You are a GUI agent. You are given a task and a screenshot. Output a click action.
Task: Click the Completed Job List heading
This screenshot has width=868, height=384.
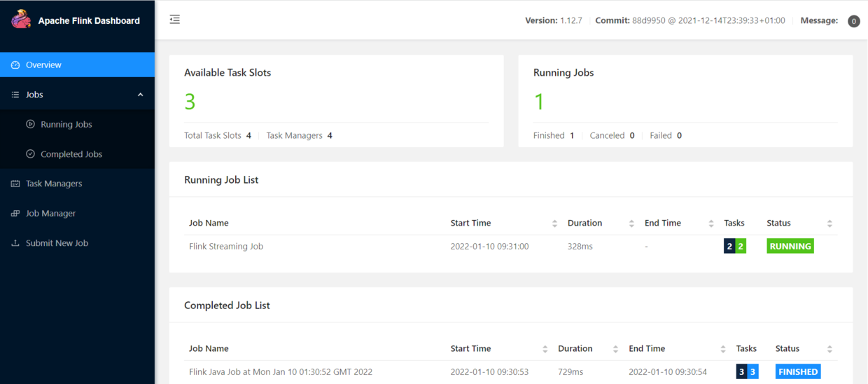coord(227,306)
